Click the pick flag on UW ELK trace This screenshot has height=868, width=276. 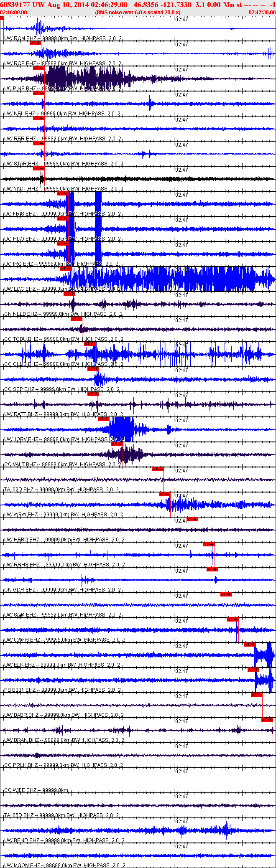(250, 644)
